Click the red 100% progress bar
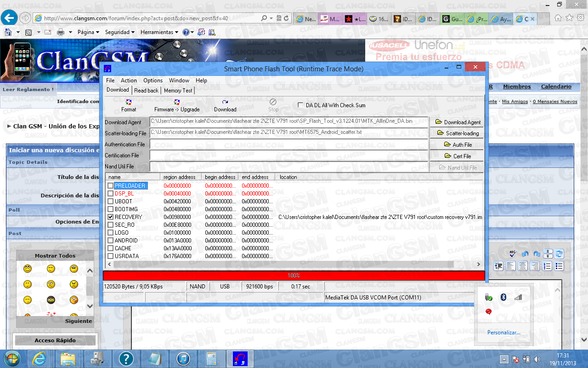Image resolution: width=588 pixels, height=368 pixels. 294,276
